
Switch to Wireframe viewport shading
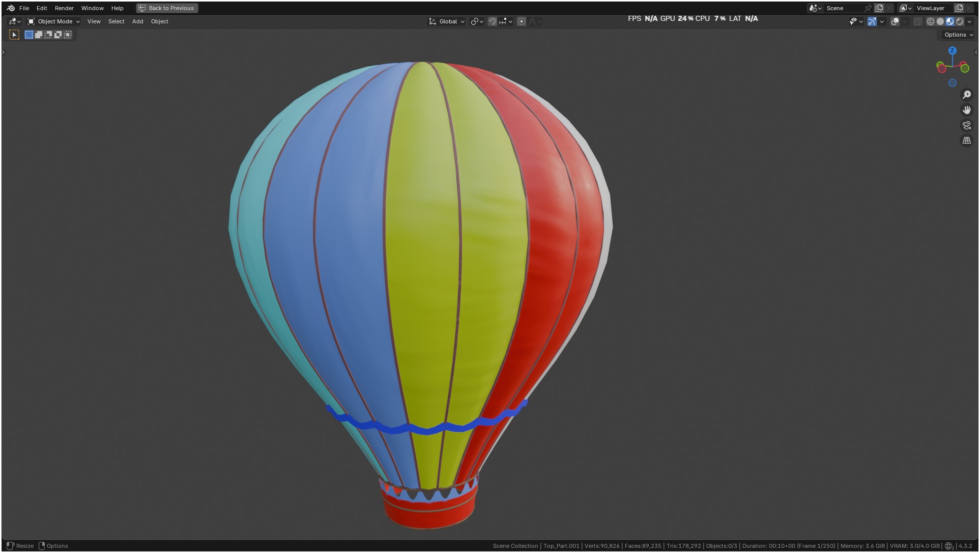tap(931, 21)
